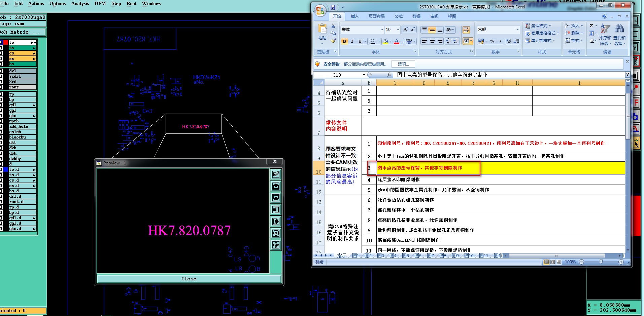The width and height of the screenshot is (644, 316).
Task: Click the AutoSum sigma icon
Action: coord(591,26)
